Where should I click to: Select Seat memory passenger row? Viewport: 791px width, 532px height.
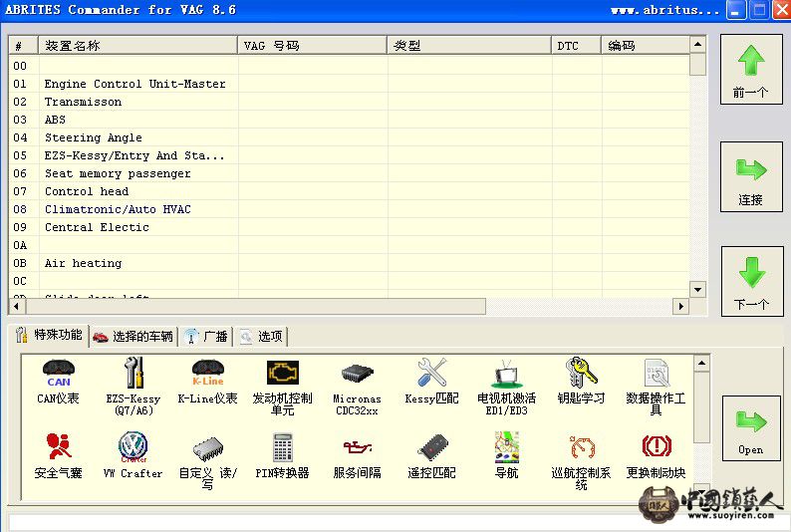(x=349, y=173)
